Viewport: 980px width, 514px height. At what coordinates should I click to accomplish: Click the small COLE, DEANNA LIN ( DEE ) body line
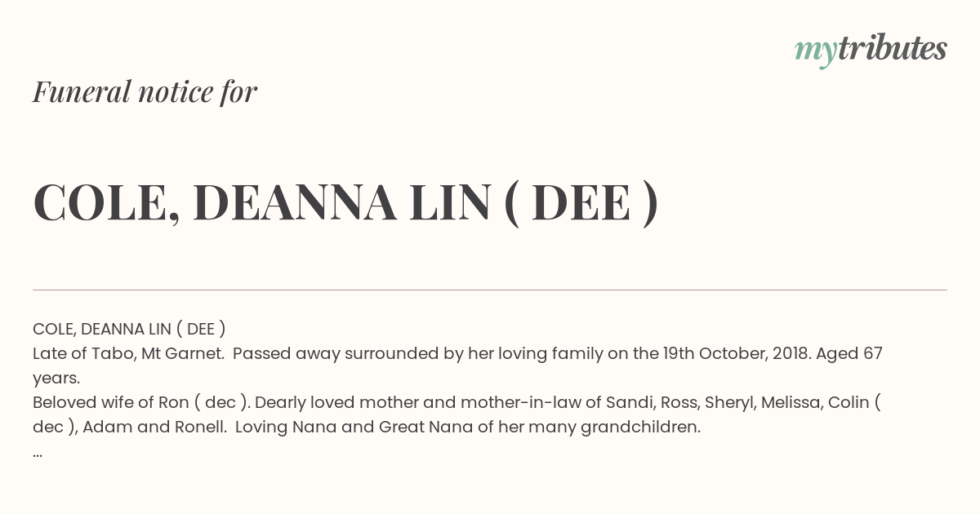(x=129, y=329)
